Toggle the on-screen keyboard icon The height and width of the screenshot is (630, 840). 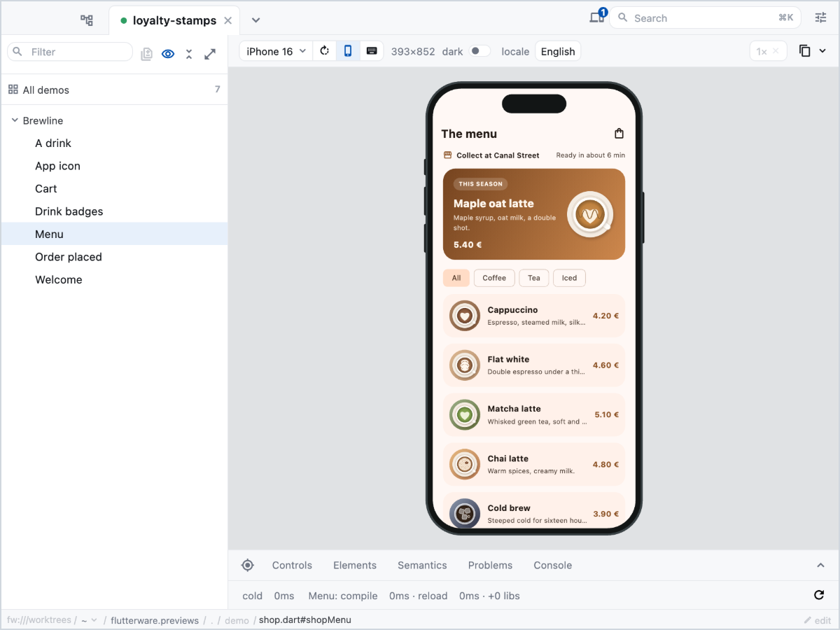(372, 51)
